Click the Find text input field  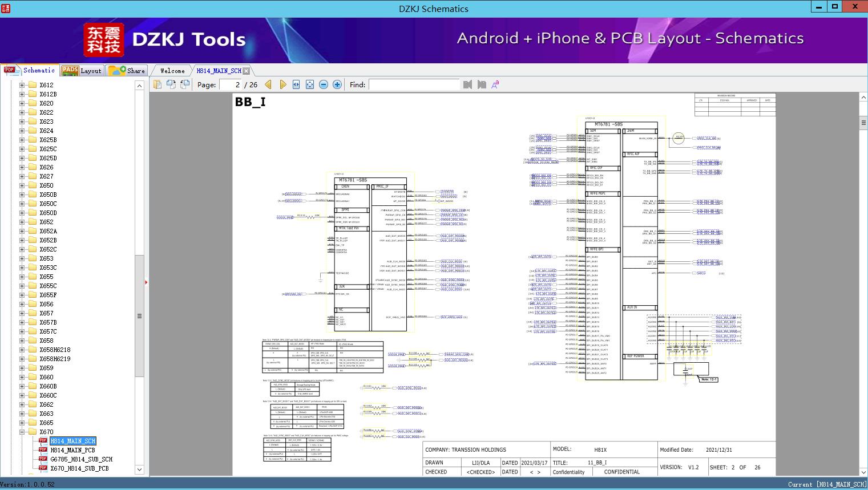click(x=414, y=84)
